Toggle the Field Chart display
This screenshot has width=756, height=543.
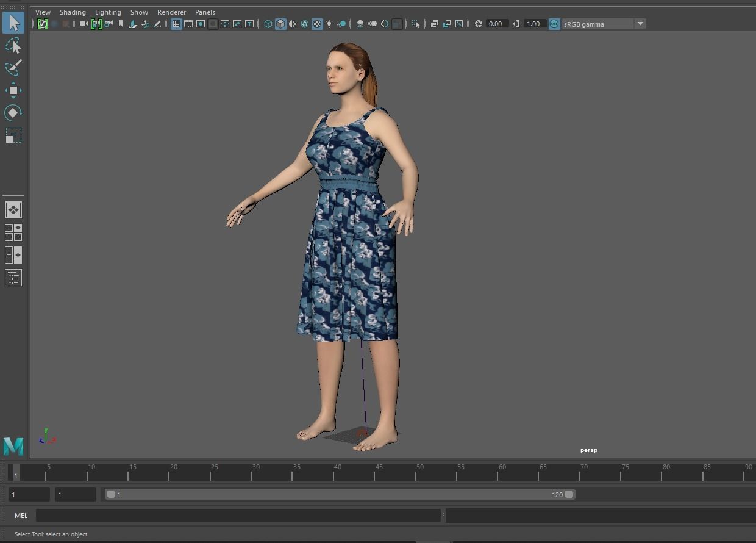click(225, 24)
